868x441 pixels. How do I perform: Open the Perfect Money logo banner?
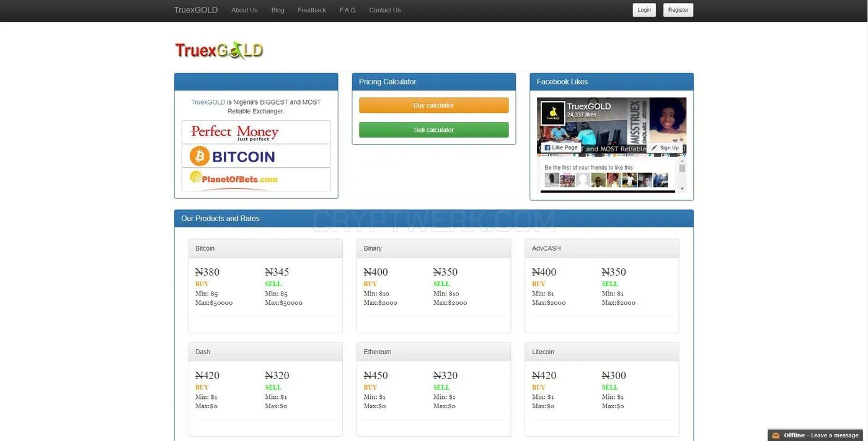click(x=256, y=132)
